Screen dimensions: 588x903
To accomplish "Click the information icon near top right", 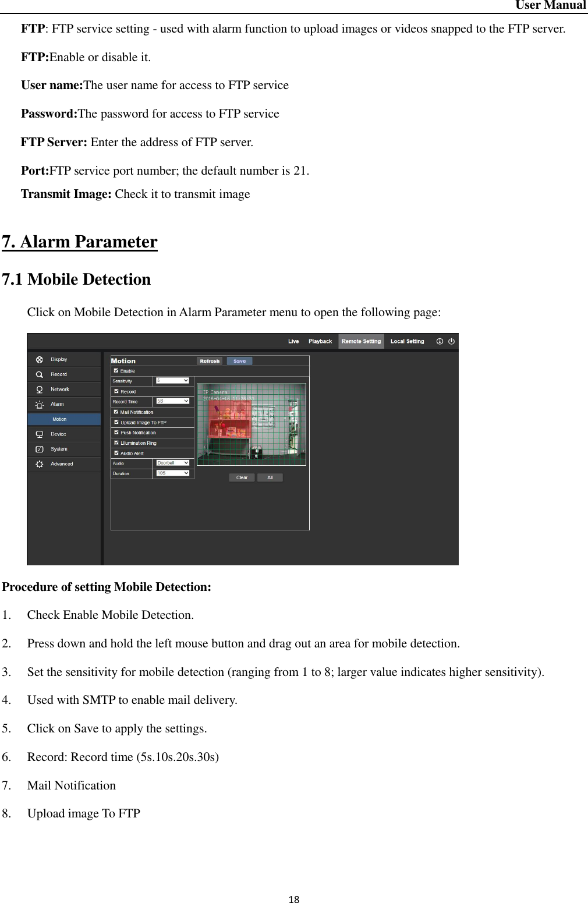I will tap(439, 341).
